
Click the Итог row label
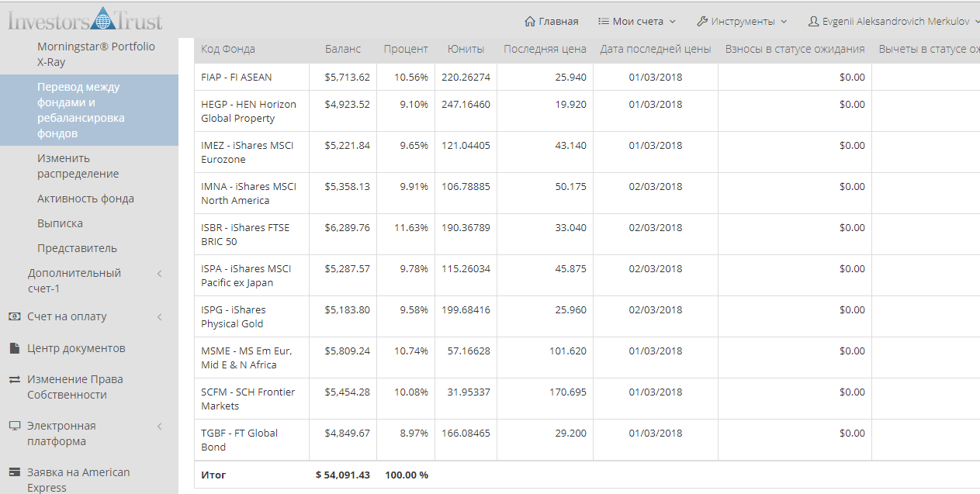click(x=213, y=475)
